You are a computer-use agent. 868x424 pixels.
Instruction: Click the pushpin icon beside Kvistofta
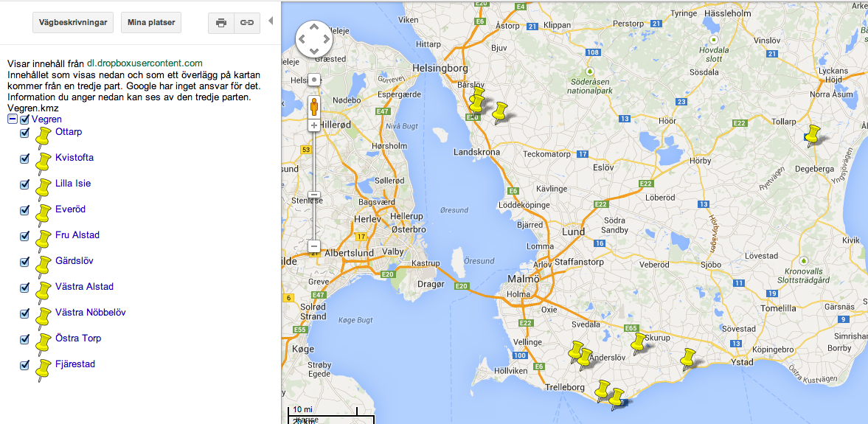click(43, 164)
